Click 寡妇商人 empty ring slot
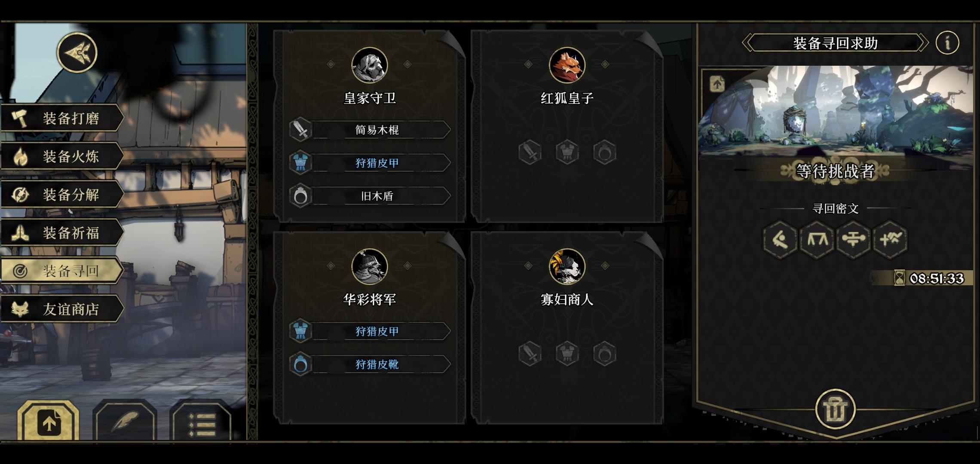The image size is (980, 464). pos(604,354)
